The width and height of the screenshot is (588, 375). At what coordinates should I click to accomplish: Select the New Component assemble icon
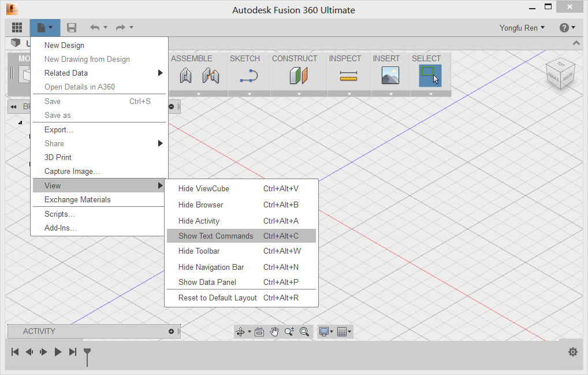[x=185, y=75]
